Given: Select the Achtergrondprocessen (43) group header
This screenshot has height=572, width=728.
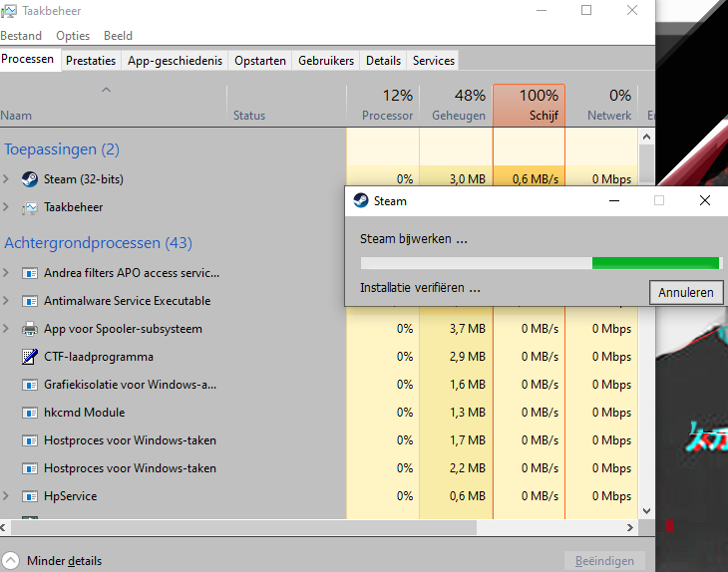Looking at the screenshot, I should (x=98, y=243).
